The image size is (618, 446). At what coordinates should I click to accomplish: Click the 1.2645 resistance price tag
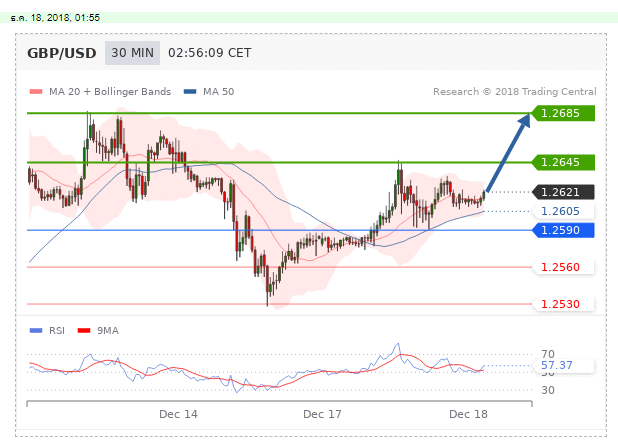pyautogui.click(x=563, y=162)
